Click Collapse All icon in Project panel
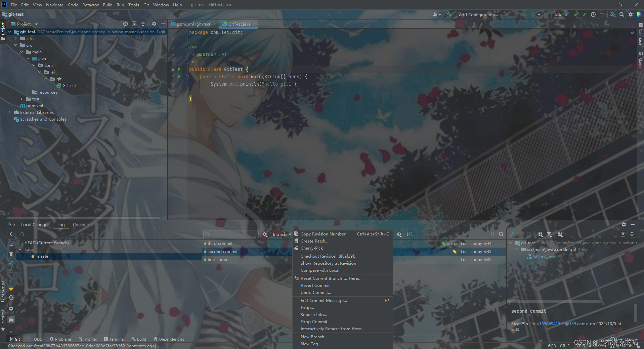Screen dimensions: 644x349 tap(143, 24)
